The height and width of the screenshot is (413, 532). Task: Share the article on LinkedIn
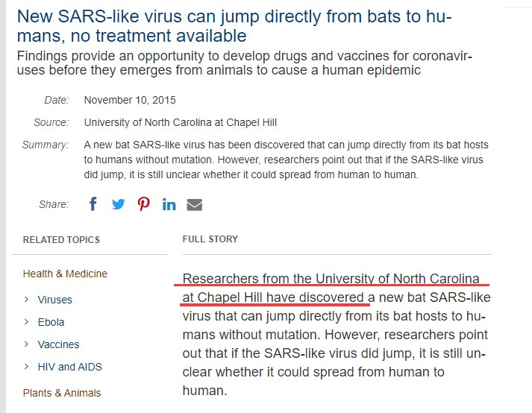(169, 204)
